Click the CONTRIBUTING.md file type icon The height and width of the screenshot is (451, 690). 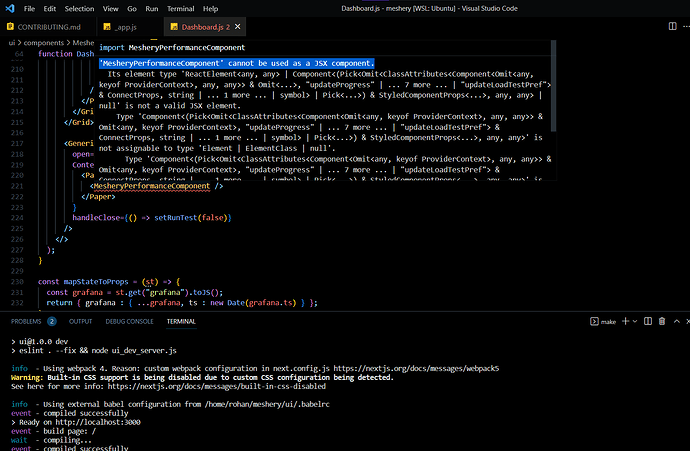[x=11, y=27]
